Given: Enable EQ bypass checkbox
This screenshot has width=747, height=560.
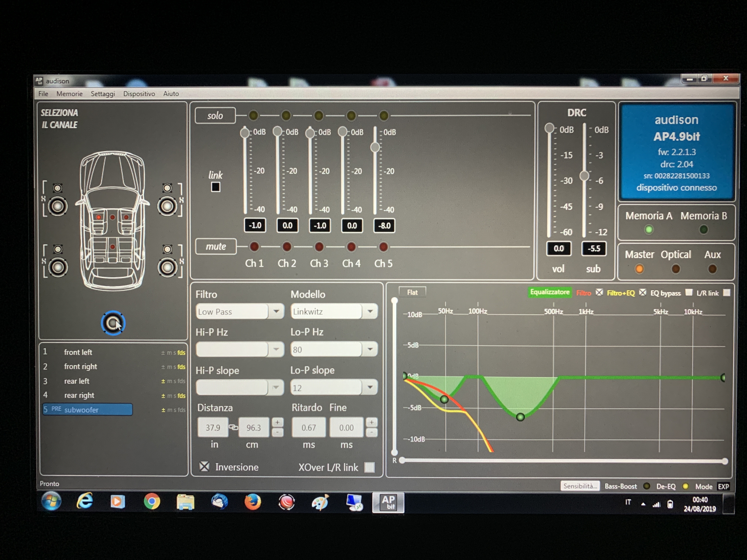Looking at the screenshot, I should (x=689, y=292).
